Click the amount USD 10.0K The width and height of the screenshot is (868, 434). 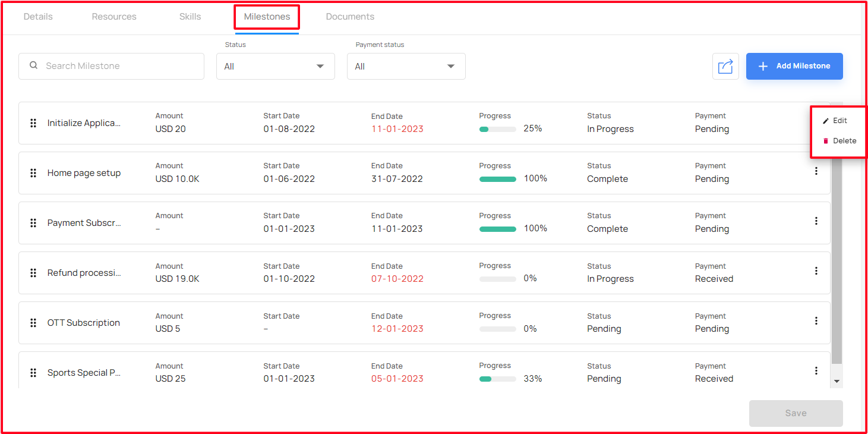point(178,179)
